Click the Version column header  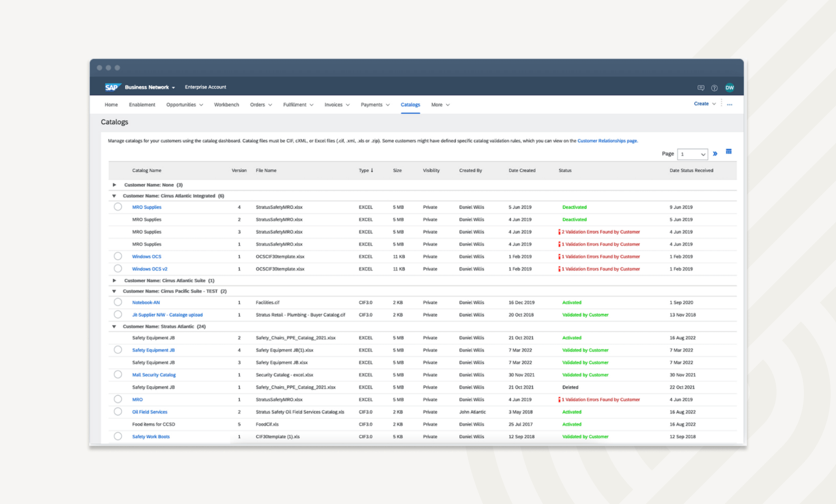pyautogui.click(x=239, y=171)
